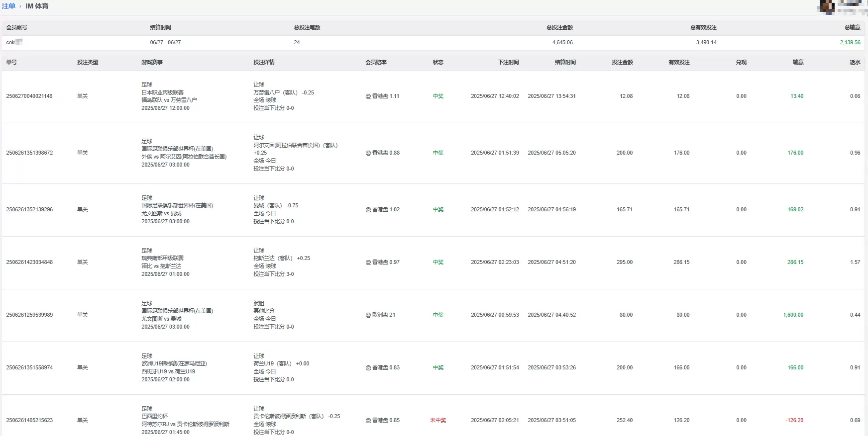
Task: Click the valid bet 176.00 in 有效投注 column
Action: point(681,153)
